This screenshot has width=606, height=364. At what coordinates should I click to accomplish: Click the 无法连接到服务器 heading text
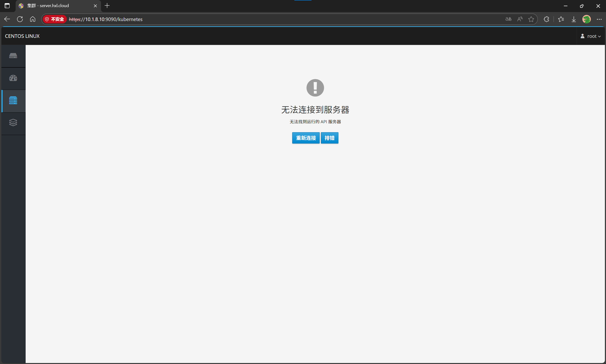(315, 110)
